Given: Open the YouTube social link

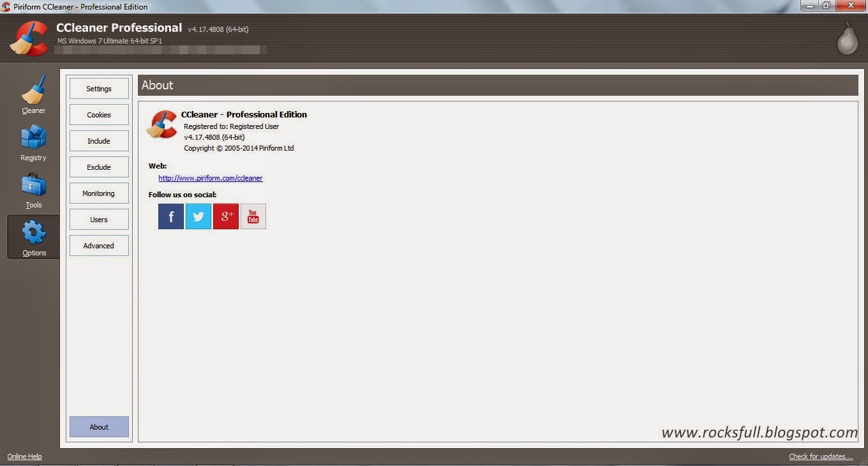Looking at the screenshot, I should click(x=253, y=216).
